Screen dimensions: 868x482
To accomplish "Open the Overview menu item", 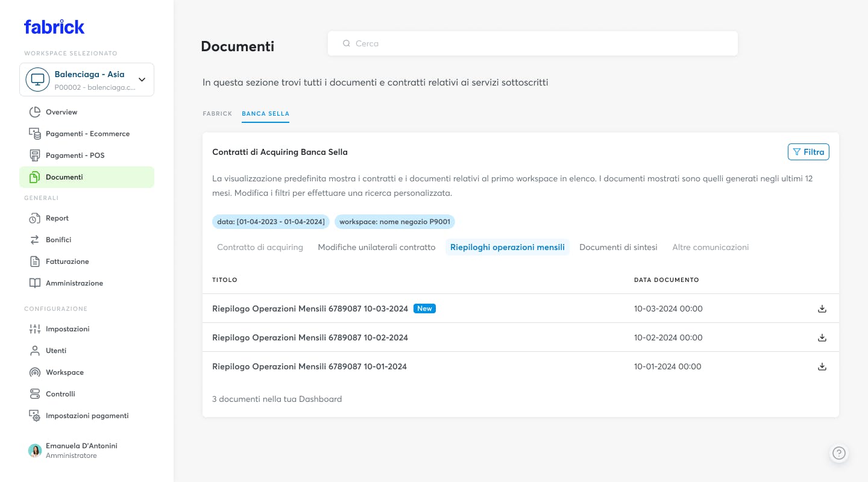I will click(87, 112).
